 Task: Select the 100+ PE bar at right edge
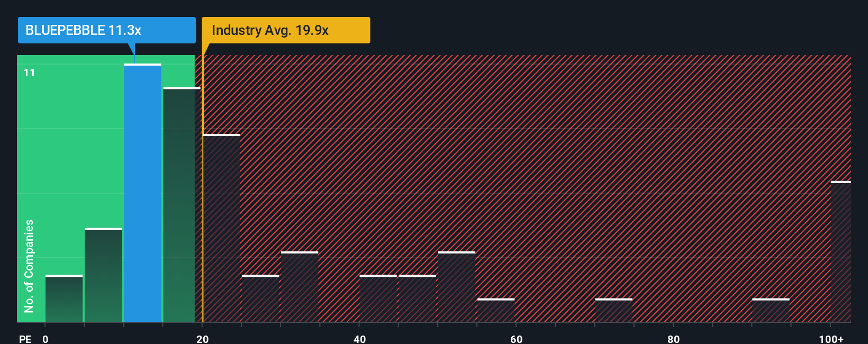(841, 251)
